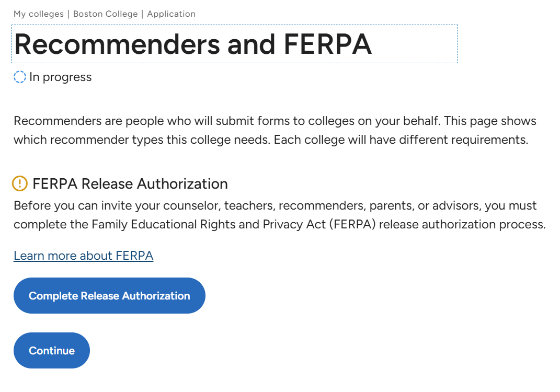The image size is (560, 392).
Task: Click the "(FERPA)" acronym in the paragraph
Action: [352, 224]
